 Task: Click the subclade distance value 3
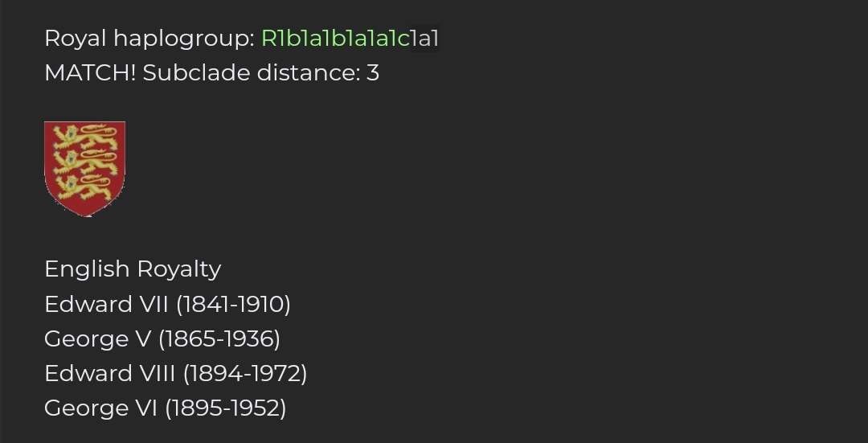coord(373,73)
